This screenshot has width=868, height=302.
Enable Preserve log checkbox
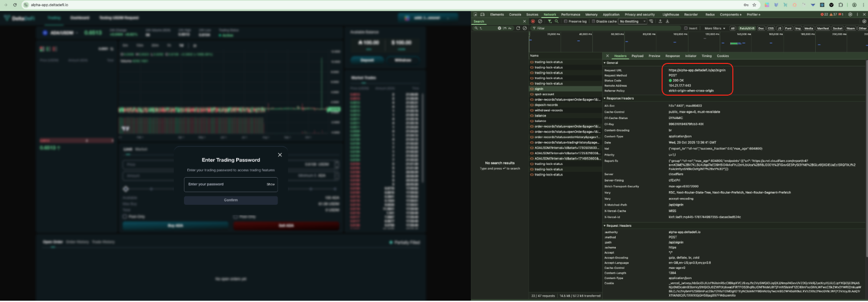pyautogui.click(x=565, y=21)
